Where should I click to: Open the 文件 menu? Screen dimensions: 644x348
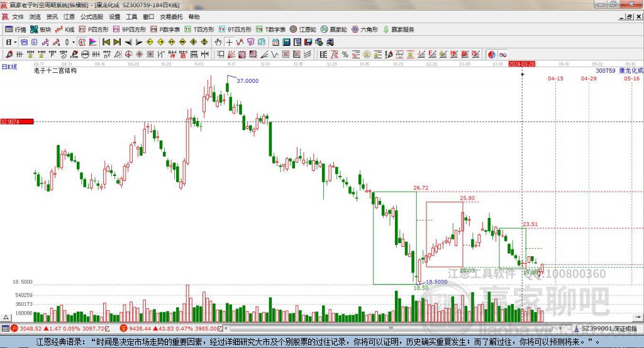click(18, 17)
